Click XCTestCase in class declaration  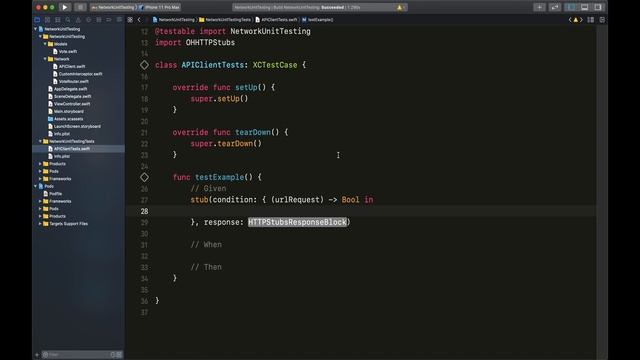coord(275,65)
